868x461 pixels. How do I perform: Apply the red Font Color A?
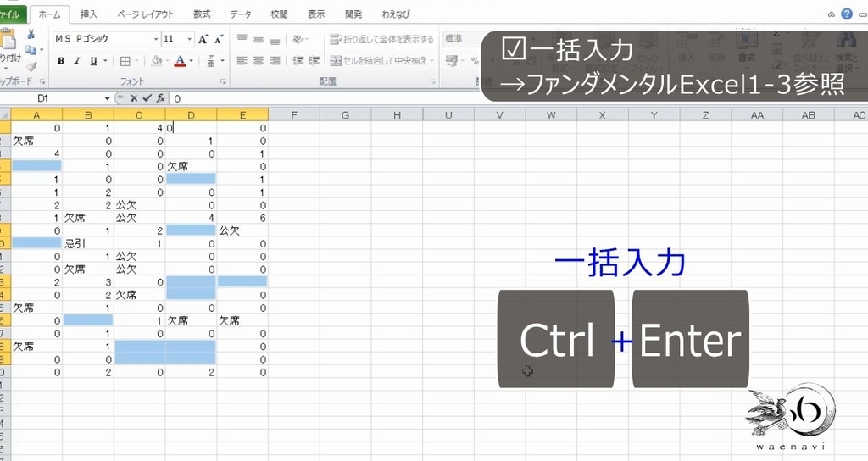pos(180,61)
